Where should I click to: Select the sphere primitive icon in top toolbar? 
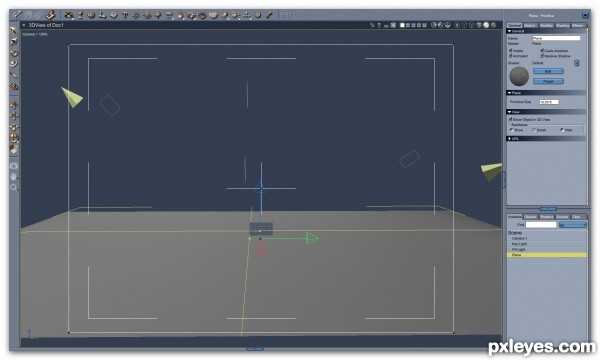(x=91, y=15)
